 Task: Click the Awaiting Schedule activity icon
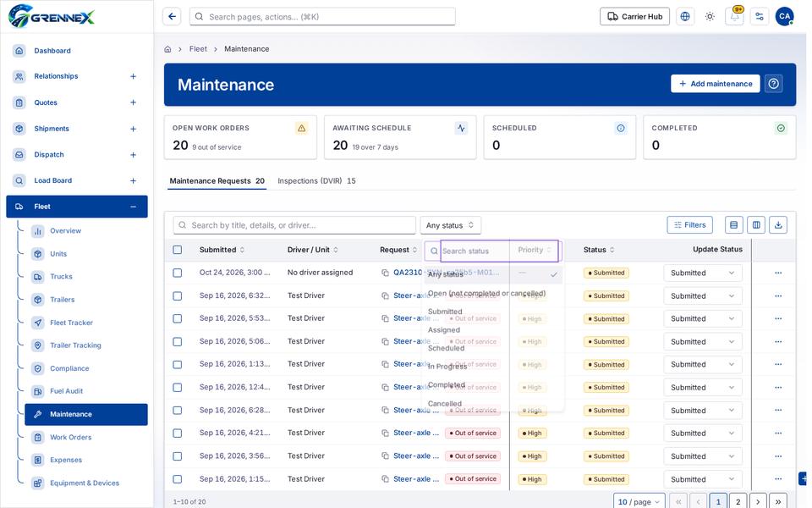click(461, 128)
